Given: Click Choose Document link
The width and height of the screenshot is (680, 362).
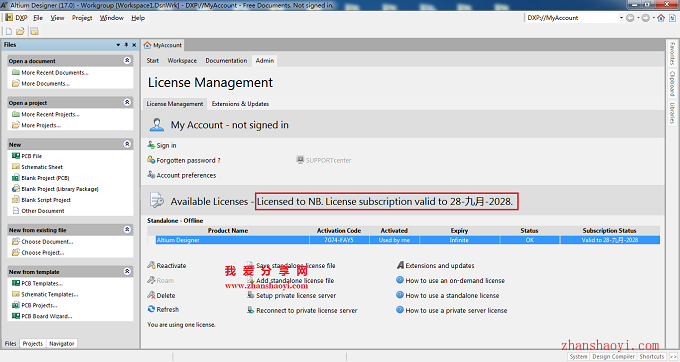Looking at the screenshot, I should point(47,241).
